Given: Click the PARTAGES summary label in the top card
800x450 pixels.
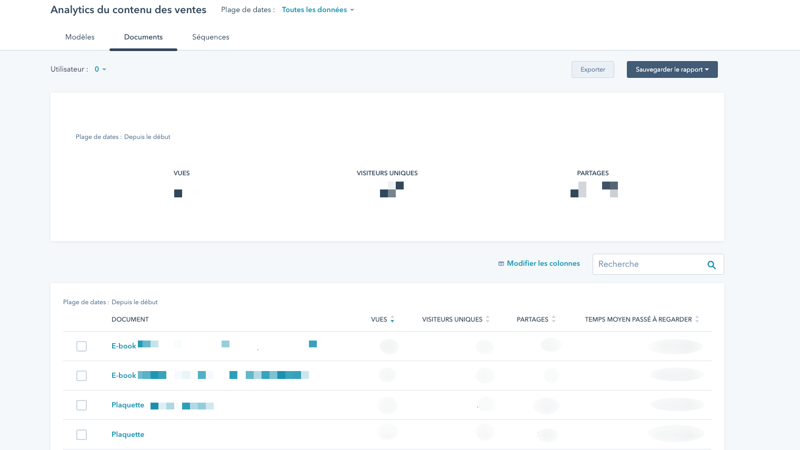Looking at the screenshot, I should (x=592, y=173).
